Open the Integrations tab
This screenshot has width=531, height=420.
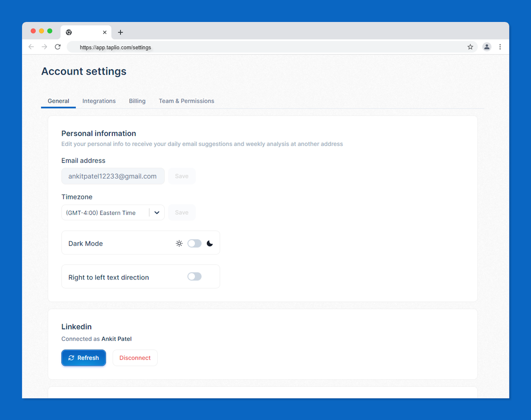click(x=99, y=101)
